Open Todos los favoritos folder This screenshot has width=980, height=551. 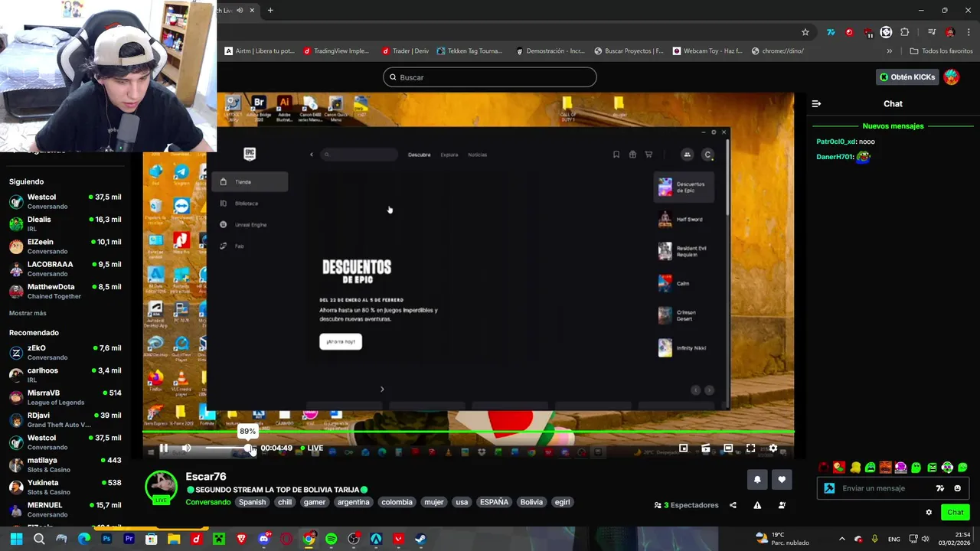point(941,51)
